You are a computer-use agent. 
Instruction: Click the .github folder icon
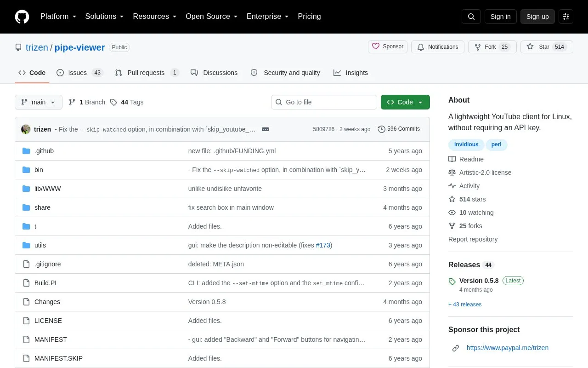26,151
